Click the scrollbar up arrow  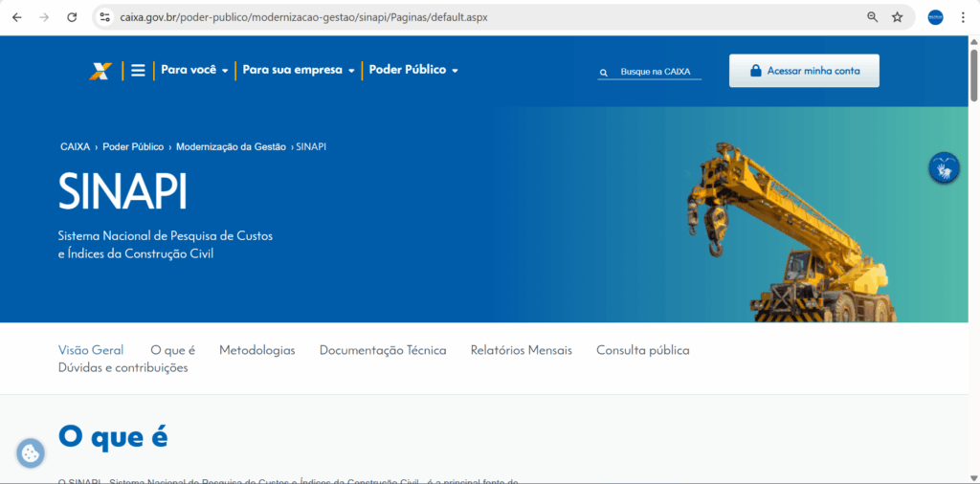[973, 41]
